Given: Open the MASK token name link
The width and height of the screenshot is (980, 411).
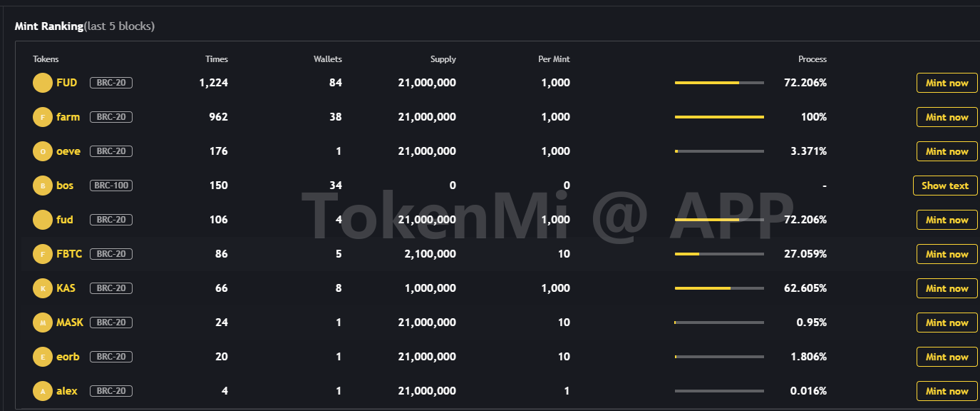Looking at the screenshot, I should coord(70,323).
